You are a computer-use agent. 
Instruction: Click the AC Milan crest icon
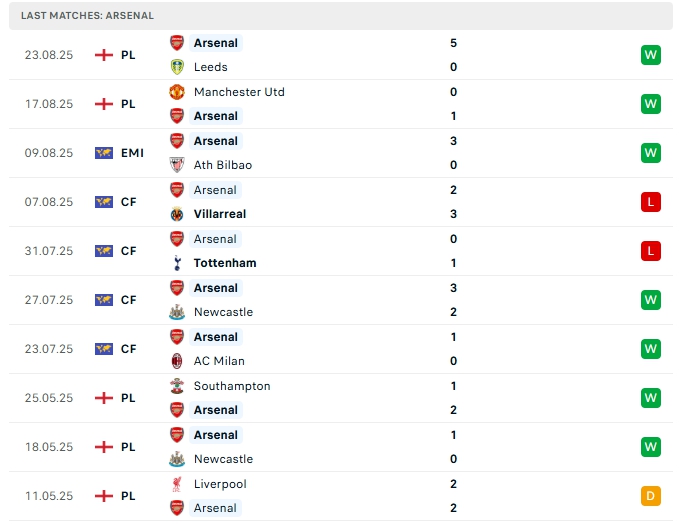click(x=177, y=361)
